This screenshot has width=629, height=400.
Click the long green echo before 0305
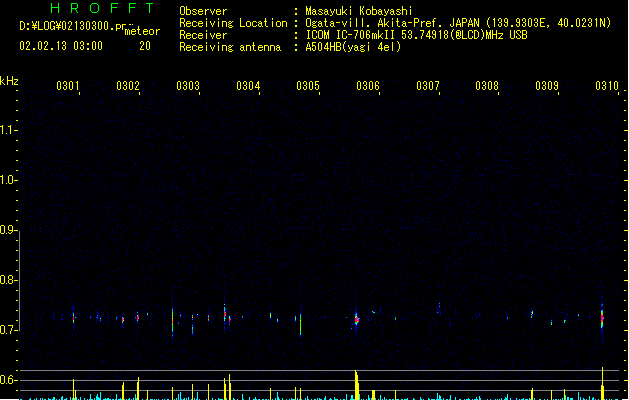coord(300,324)
